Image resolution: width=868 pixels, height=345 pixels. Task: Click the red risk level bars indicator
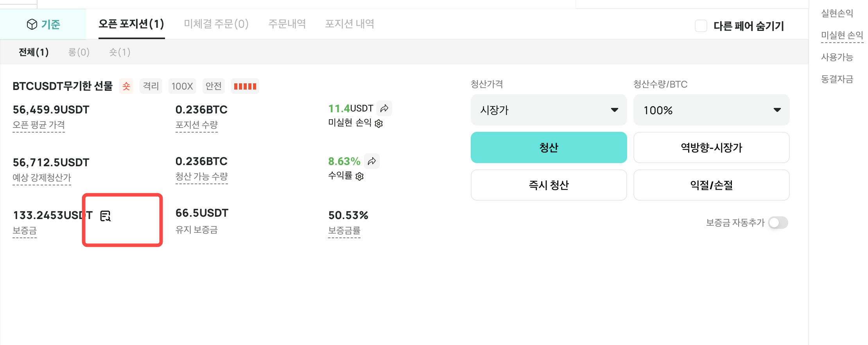(245, 86)
